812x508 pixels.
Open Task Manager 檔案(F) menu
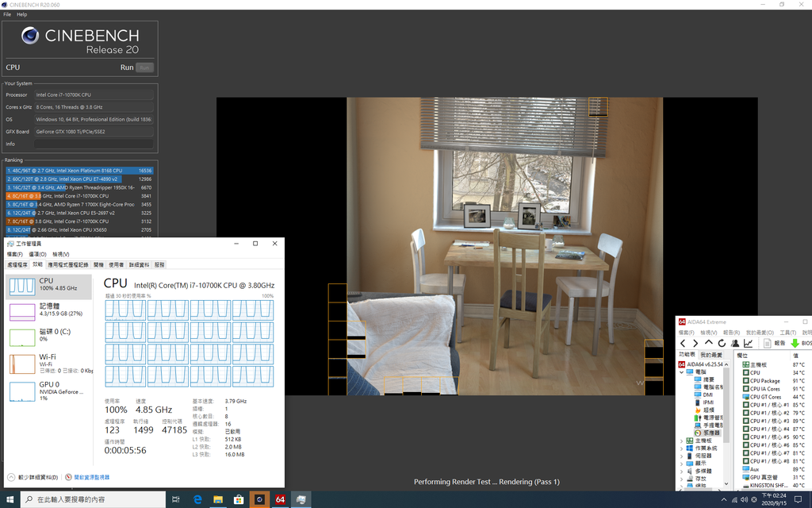pyautogui.click(x=14, y=255)
